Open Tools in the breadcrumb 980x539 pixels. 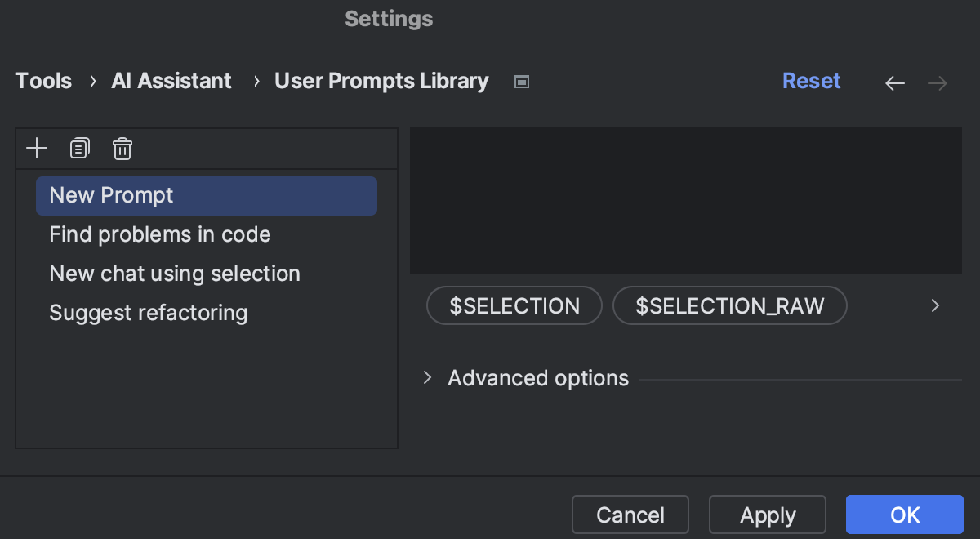pyautogui.click(x=44, y=82)
